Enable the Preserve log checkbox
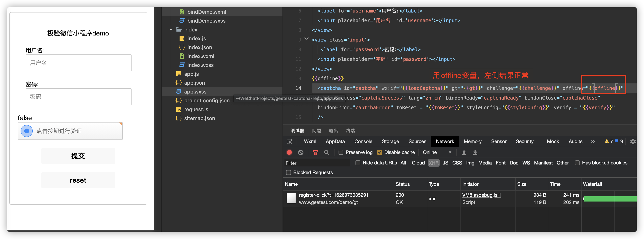This screenshot has width=644, height=239. [x=341, y=152]
